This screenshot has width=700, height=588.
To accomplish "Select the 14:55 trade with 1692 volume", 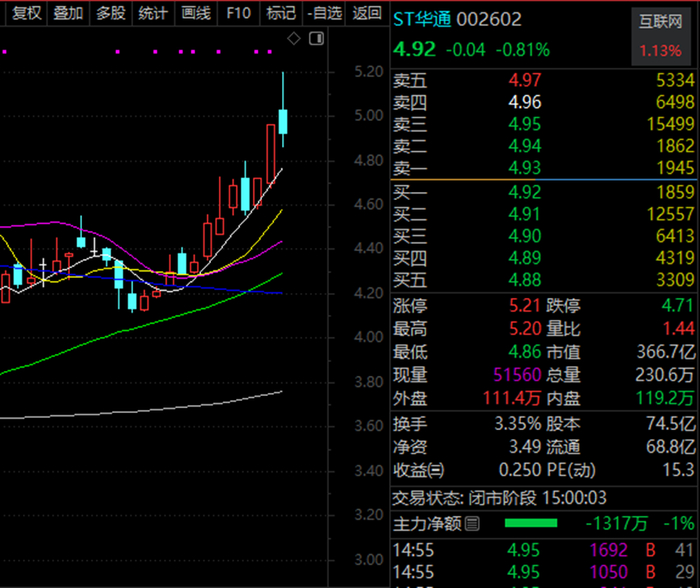I will click(544, 550).
